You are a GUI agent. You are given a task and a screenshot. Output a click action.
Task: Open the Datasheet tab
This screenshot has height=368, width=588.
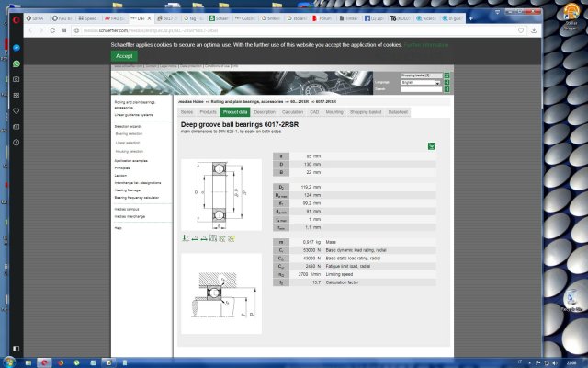point(398,112)
